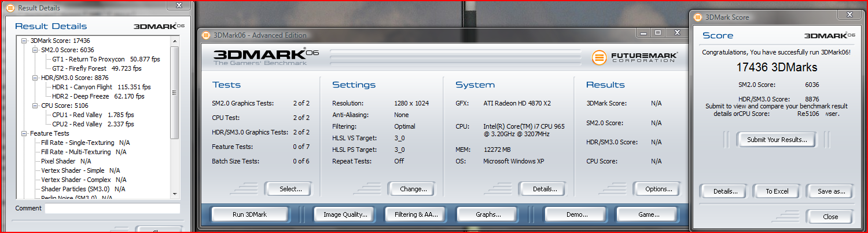Screen dimensions: 868x233
Task: Click the ATI Radeon HD 4870 X2 text
Action: (x=517, y=103)
